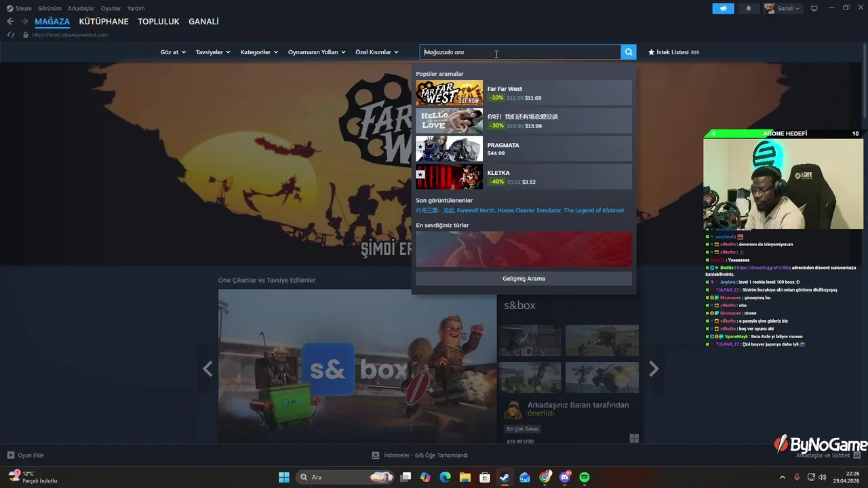Screen dimensions: 868x488
Task: Open the Yardım menu
Action: 136,8
